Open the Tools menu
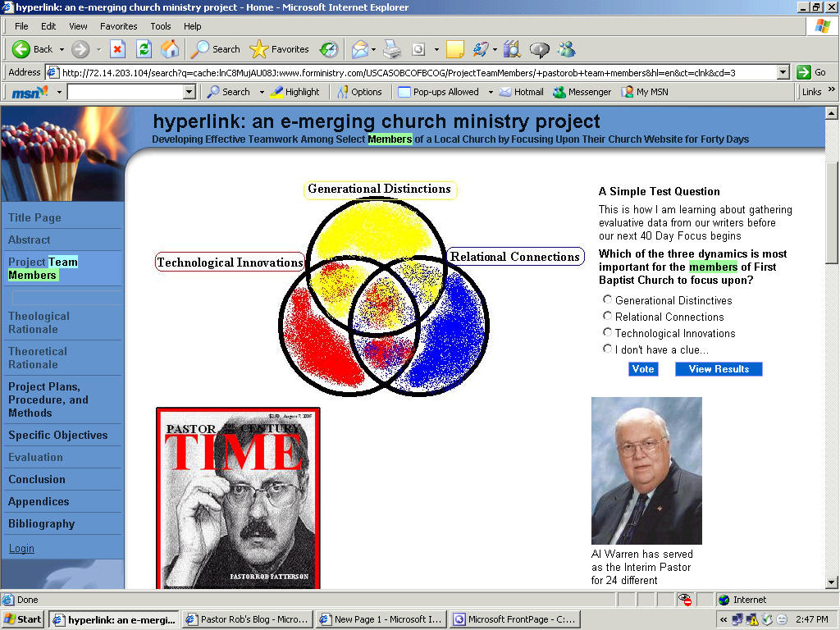840x630 pixels. coord(161,26)
